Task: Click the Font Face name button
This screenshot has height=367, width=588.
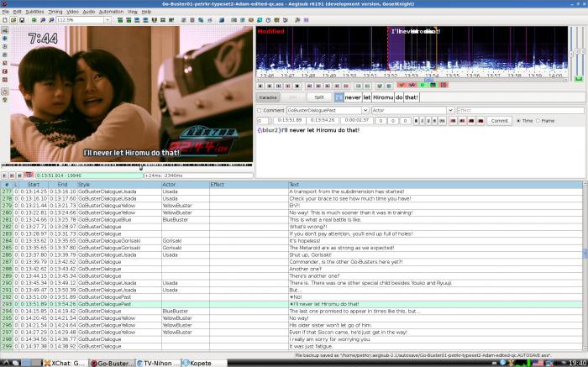Action: pos(442,121)
